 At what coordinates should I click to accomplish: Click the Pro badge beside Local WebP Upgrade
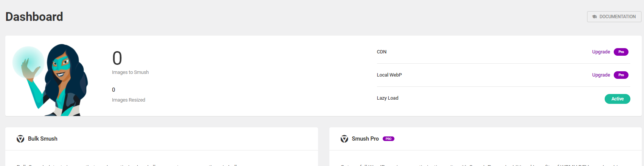point(621,75)
